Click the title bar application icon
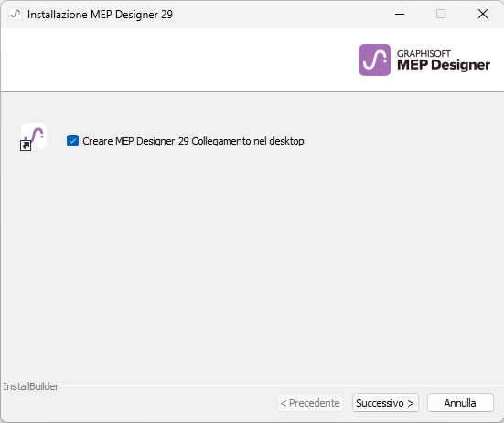Image resolution: width=504 pixels, height=423 pixels. (x=16, y=14)
